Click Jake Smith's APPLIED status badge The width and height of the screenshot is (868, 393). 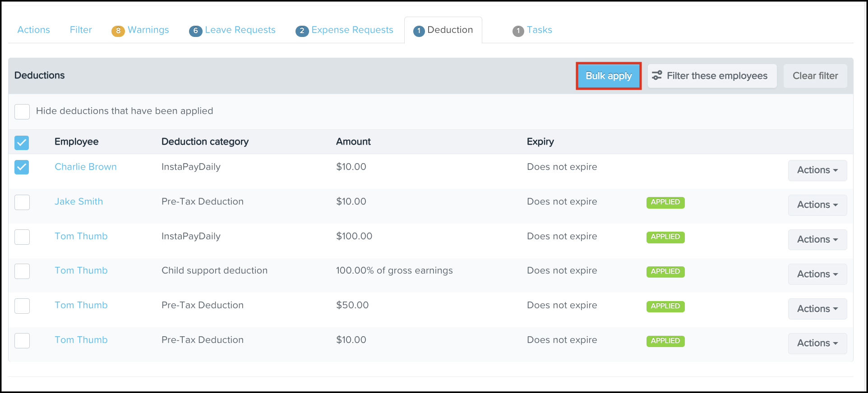(665, 202)
